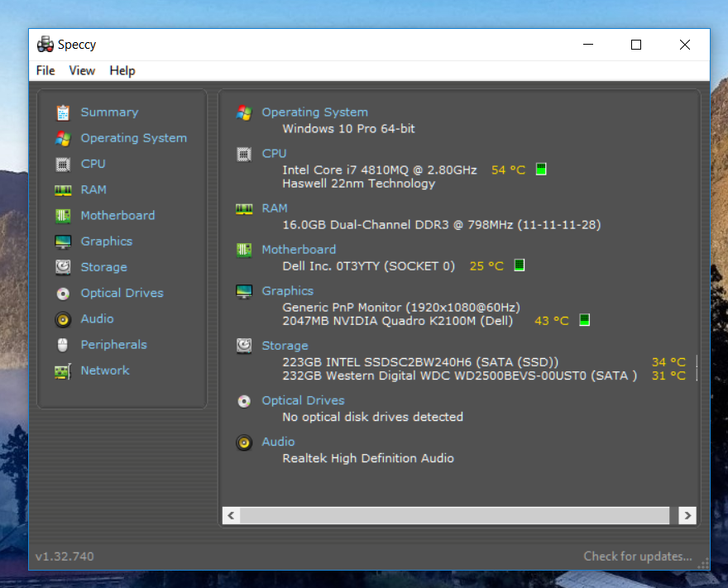728x588 pixels.
Task: Go to Operating System section in sidebar
Action: [134, 138]
